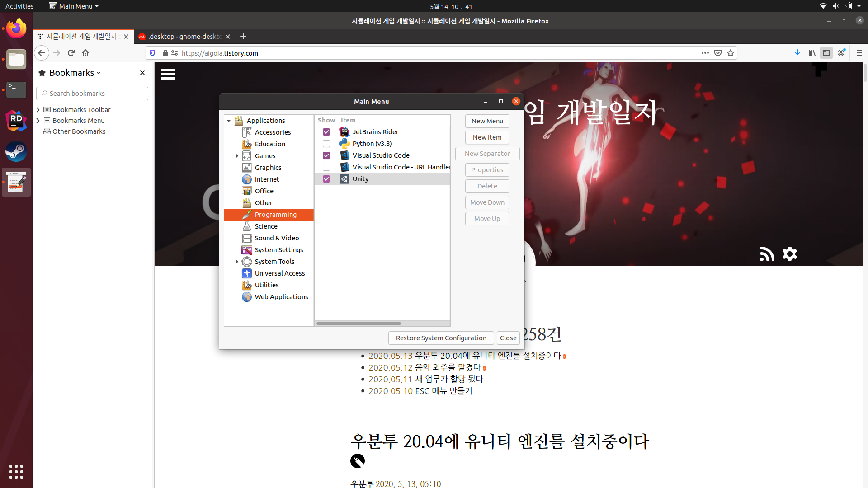Expand the System Tools category

pos(237,262)
